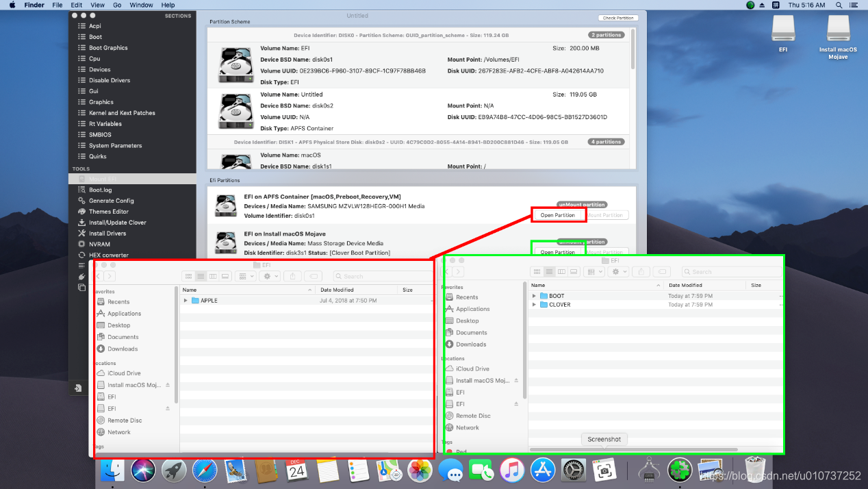Switch right EFI window to gallery view
This screenshot has height=489, width=868.
(x=574, y=271)
